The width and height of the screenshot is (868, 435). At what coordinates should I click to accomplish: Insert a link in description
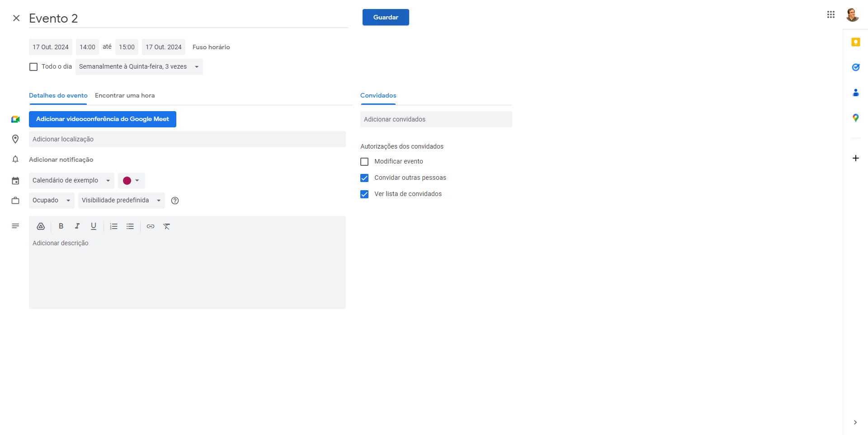point(151,226)
